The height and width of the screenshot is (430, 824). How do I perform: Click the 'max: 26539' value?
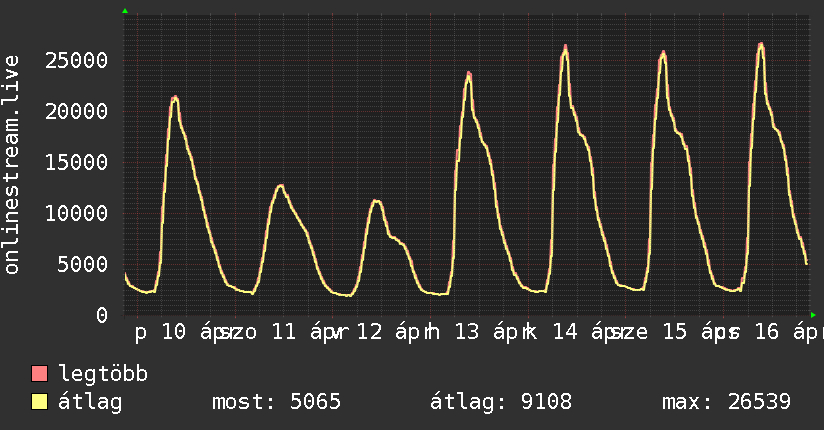tap(726, 402)
